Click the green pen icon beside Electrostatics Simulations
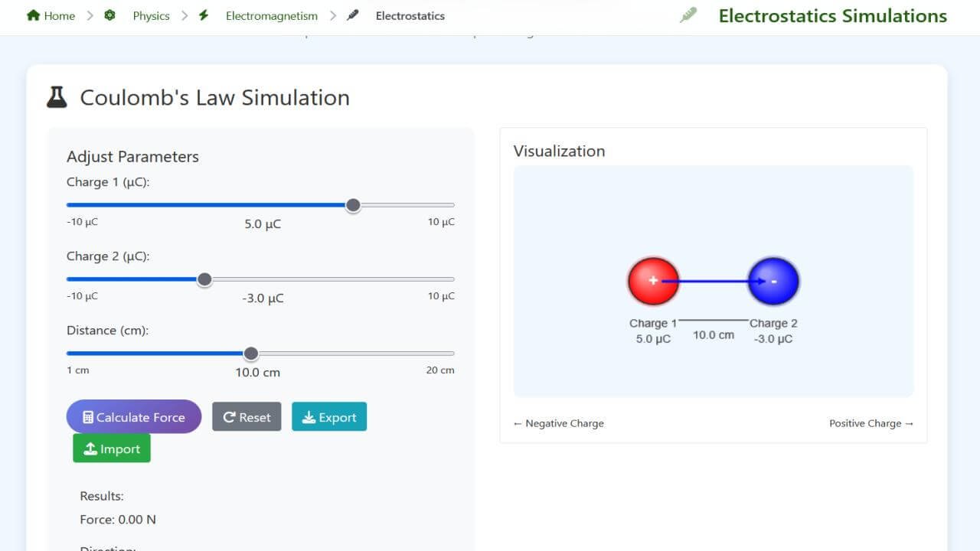The width and height of the screenshot is (980, 551). (688, 15)
